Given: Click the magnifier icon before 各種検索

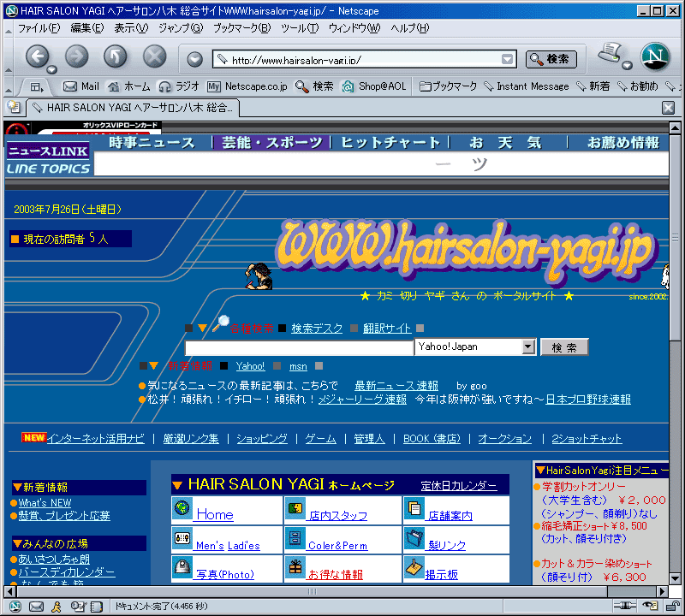Looking at the screenshot, I should (221, 323).
